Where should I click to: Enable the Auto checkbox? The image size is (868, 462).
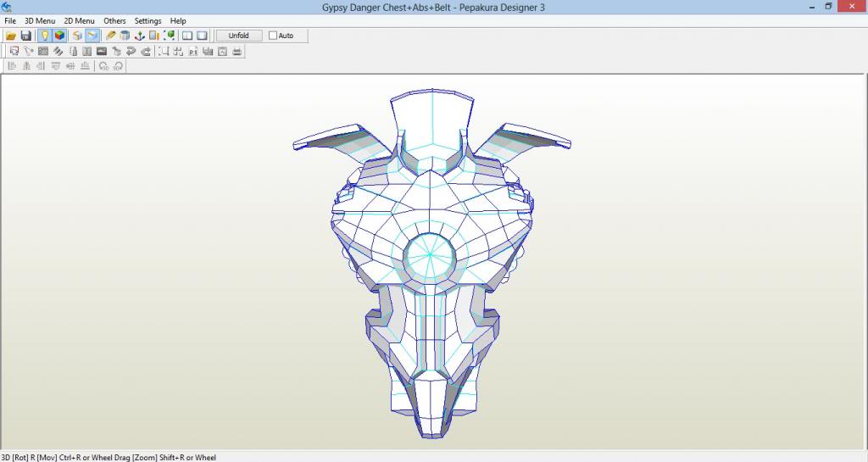[273, 36]
